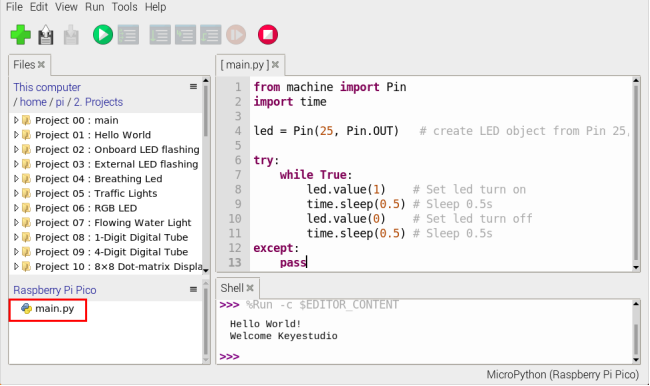Click the Load file toolbar icon
This screenshot has width=650, height=386.
(46, 35)
